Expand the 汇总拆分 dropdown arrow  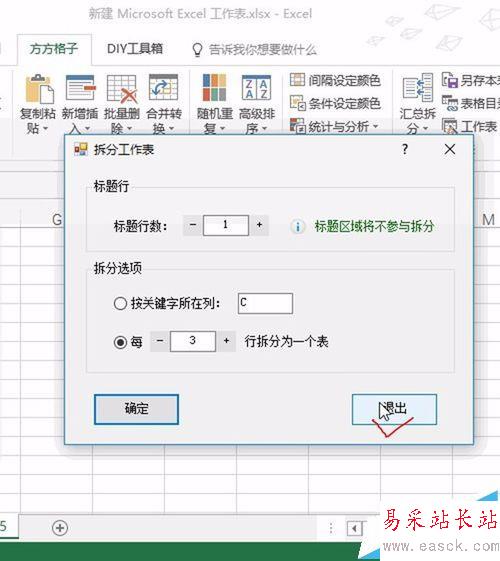click(x=426, y=128)
